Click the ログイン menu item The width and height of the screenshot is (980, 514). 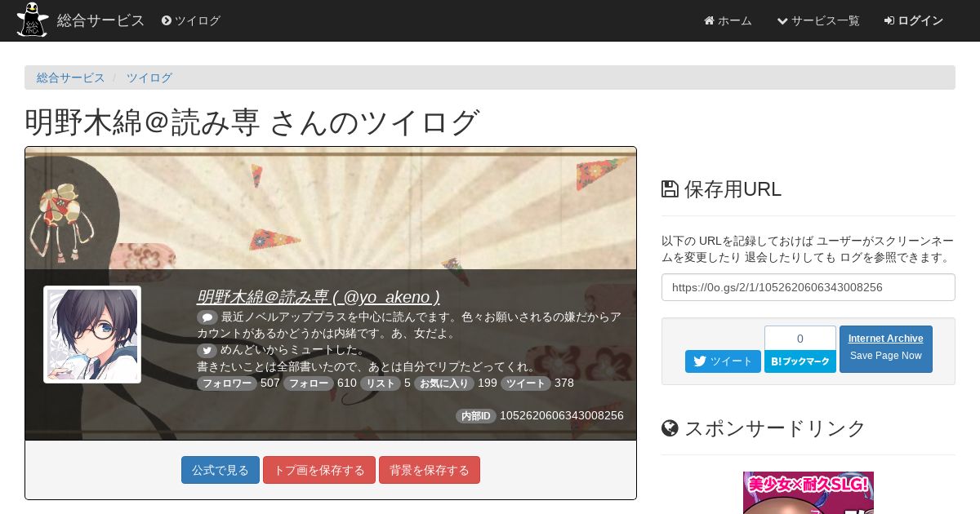[x=914, y=20]
